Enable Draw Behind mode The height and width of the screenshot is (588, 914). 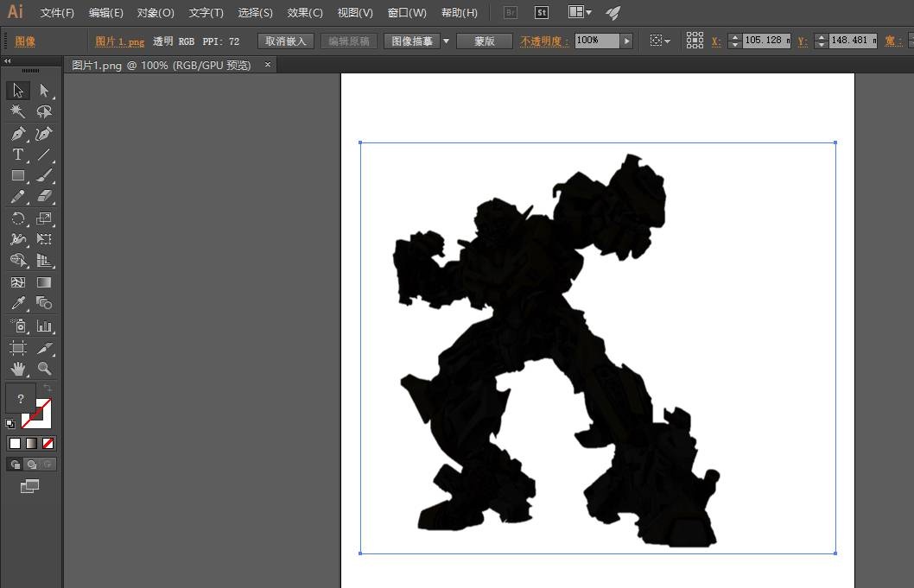(31, 465)
